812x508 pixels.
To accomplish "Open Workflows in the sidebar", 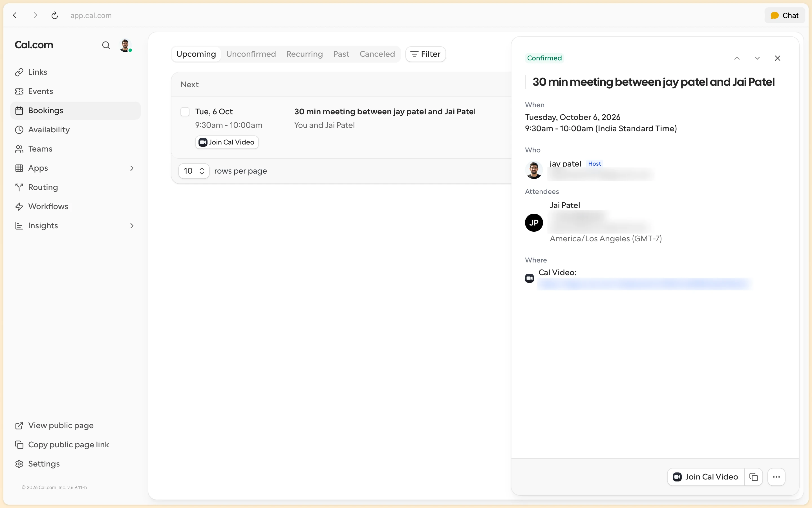I will pos(76,206).
